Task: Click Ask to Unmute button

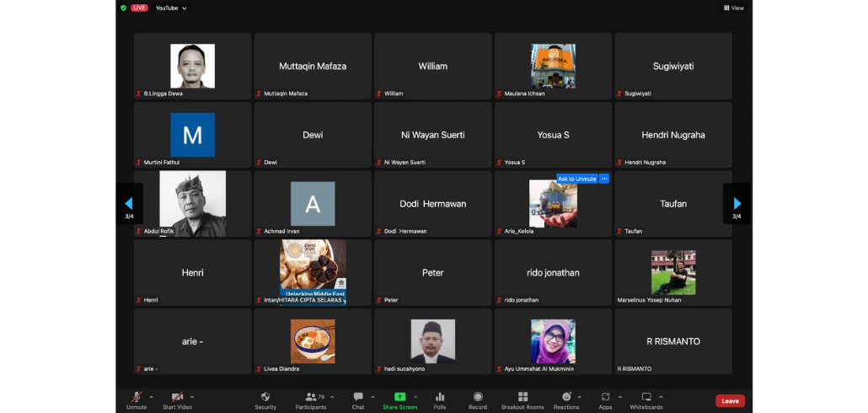Action: coord(576,179)
